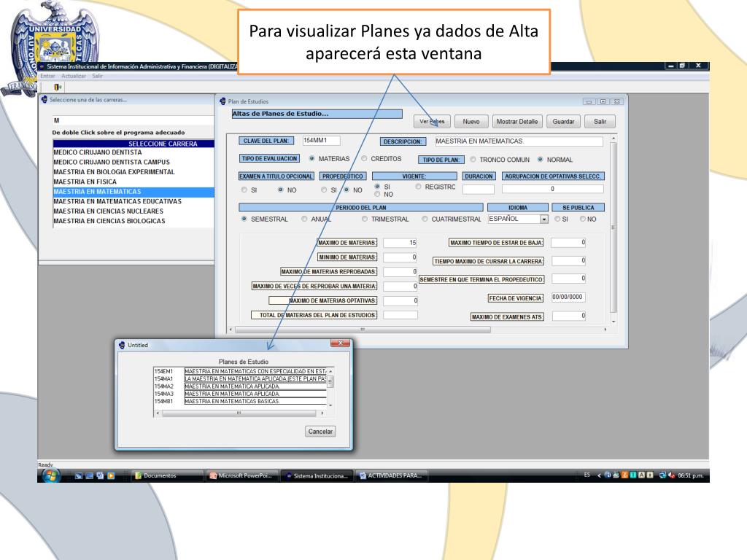Click the Plan de Estudios window title icon
The image size is (747, 560).
coord(222,101)
